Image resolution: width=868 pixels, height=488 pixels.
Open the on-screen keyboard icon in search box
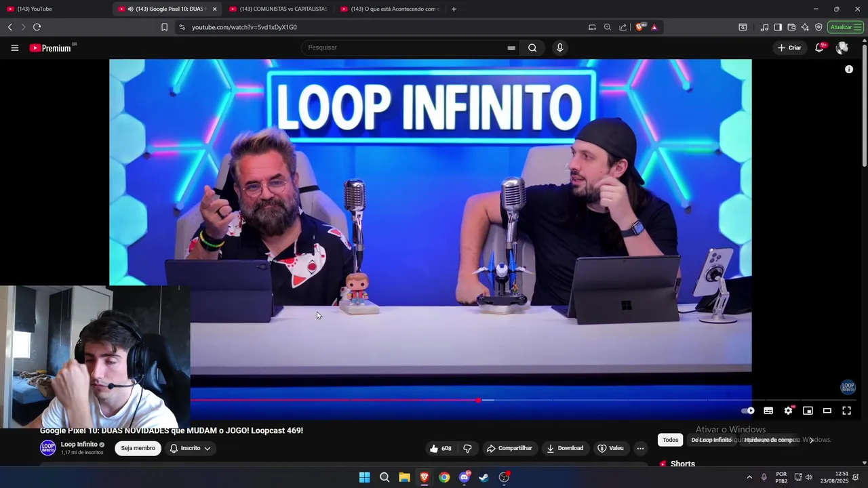click(511, 47)
